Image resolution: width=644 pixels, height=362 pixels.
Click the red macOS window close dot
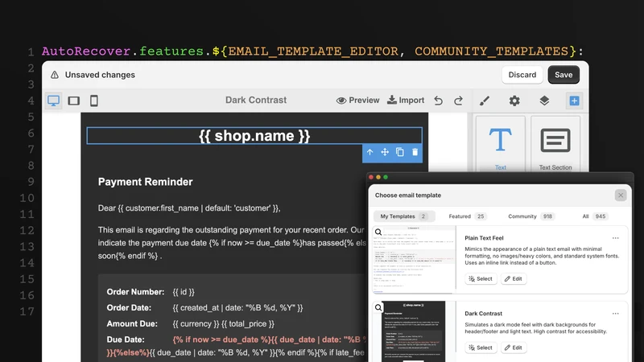[x=371, y=177]
